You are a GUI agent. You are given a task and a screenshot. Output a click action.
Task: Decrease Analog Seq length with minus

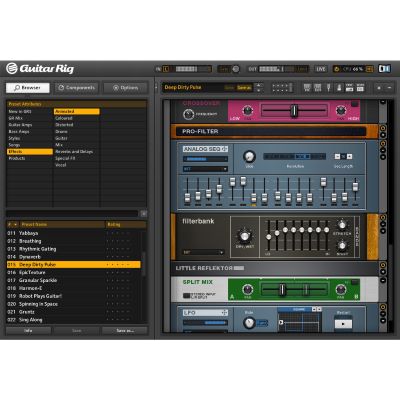tap(337, 156)
